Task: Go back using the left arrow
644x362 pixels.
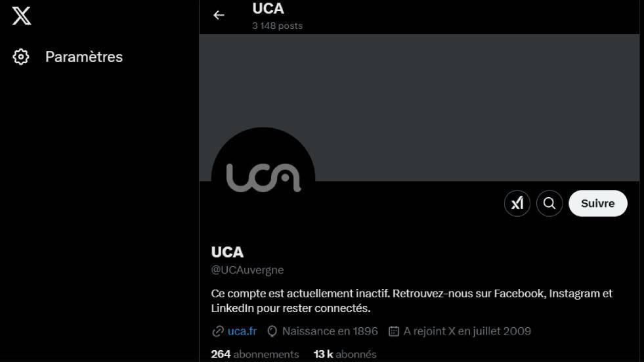Action: pos(219,15)
